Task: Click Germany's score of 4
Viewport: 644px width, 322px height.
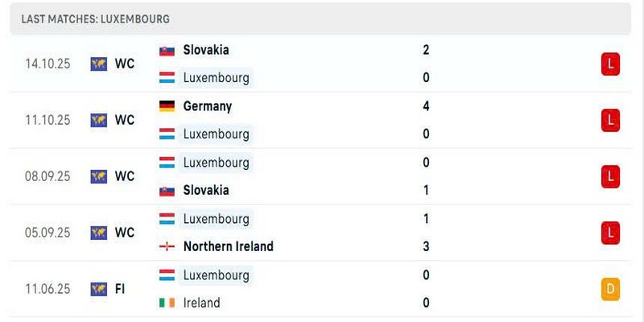Action: pos(426,106)
